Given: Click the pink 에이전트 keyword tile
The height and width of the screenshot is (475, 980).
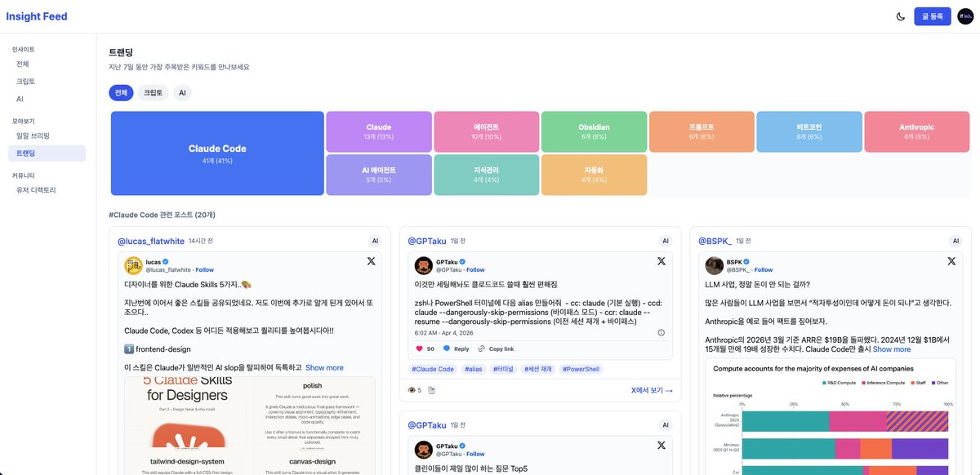Looking at the screenshot, I should [486, 131].
